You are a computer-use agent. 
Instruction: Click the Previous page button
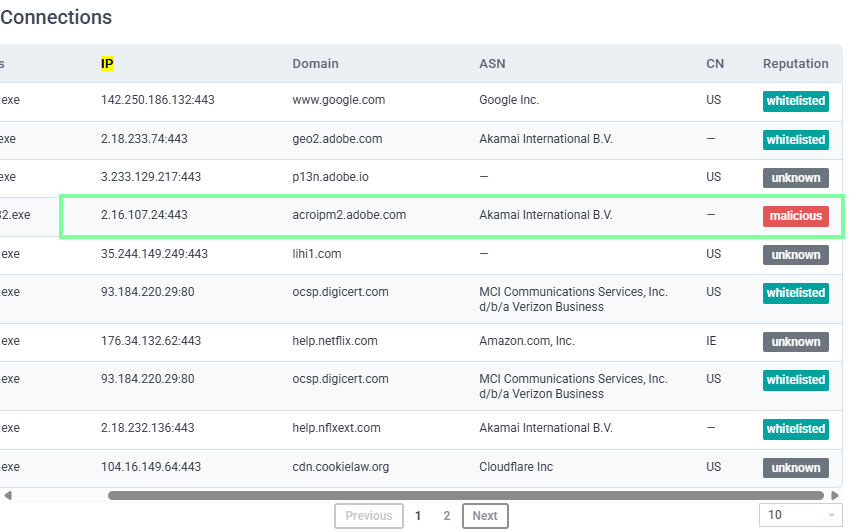coord(368,516)
